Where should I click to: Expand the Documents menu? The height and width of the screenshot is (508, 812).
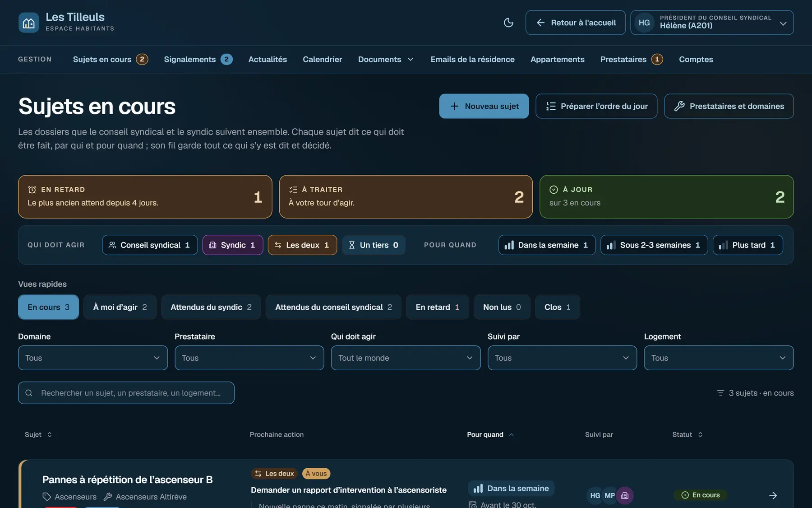tap(386, 60)
